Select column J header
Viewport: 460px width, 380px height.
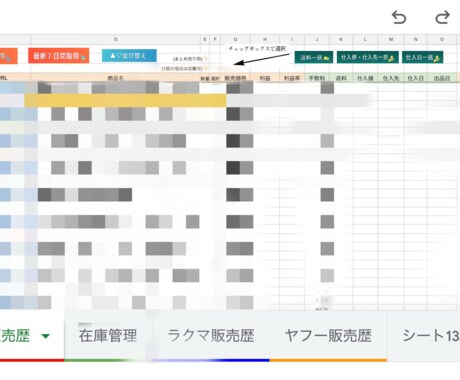[317, 39]
